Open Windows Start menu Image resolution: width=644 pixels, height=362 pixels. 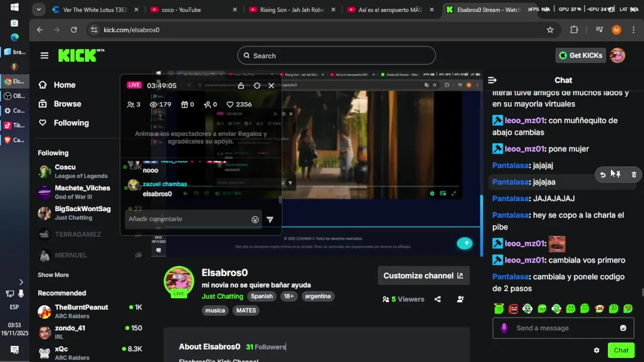click(15, 7)
